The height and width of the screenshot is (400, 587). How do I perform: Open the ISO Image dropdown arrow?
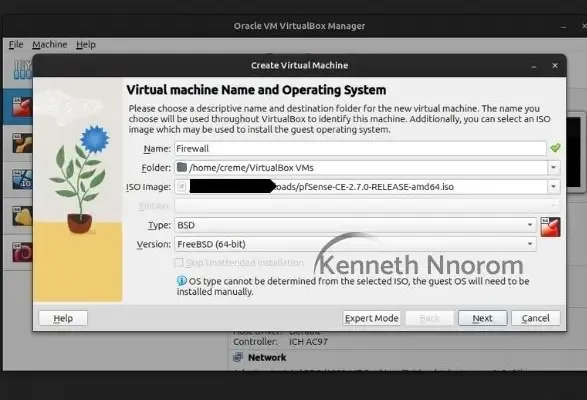[x=553, y=187]
